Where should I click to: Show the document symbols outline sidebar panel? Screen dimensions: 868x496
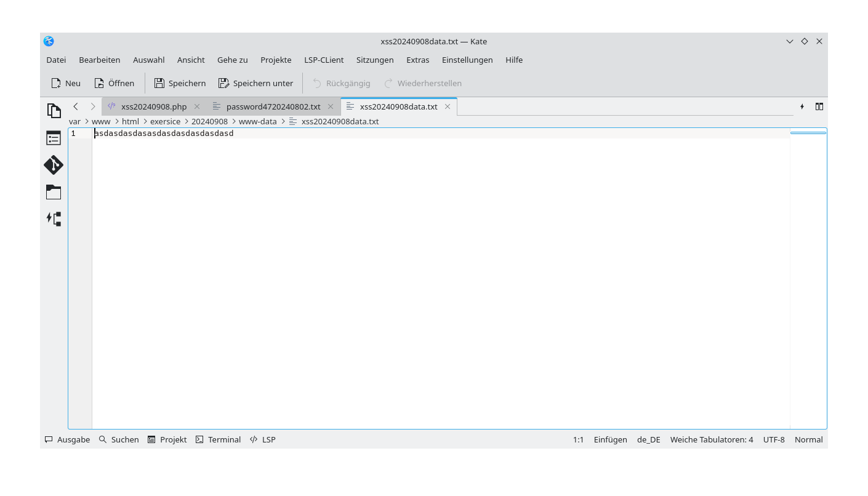[x=54, y=137]
